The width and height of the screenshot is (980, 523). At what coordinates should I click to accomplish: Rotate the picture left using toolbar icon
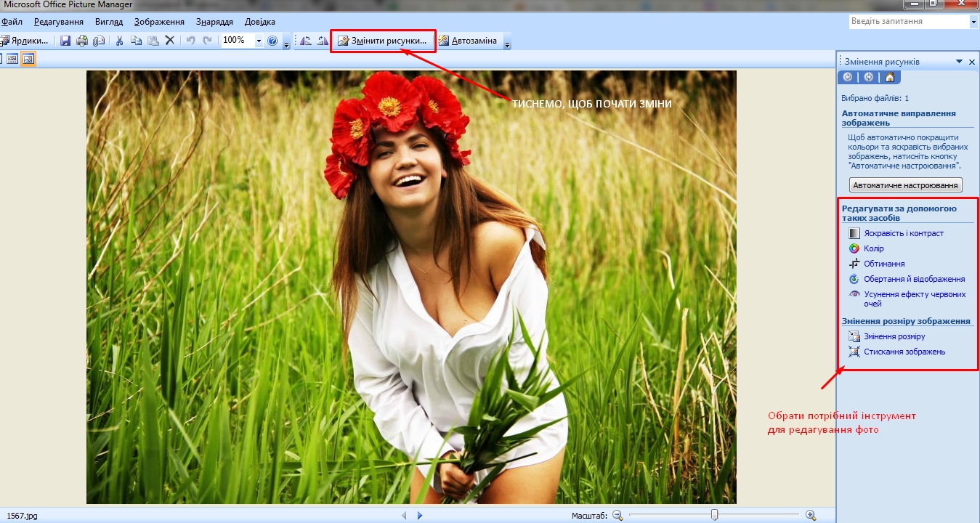[306, 41]
